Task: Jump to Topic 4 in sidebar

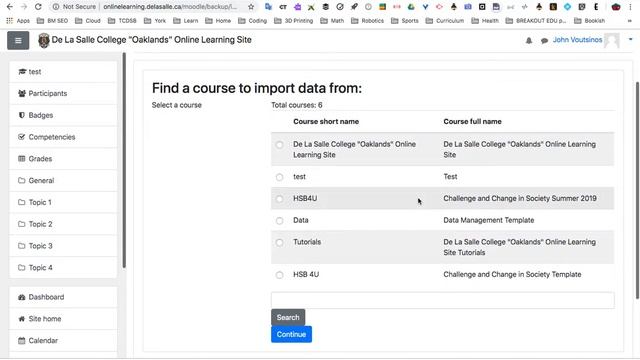Action: (63, 268)
